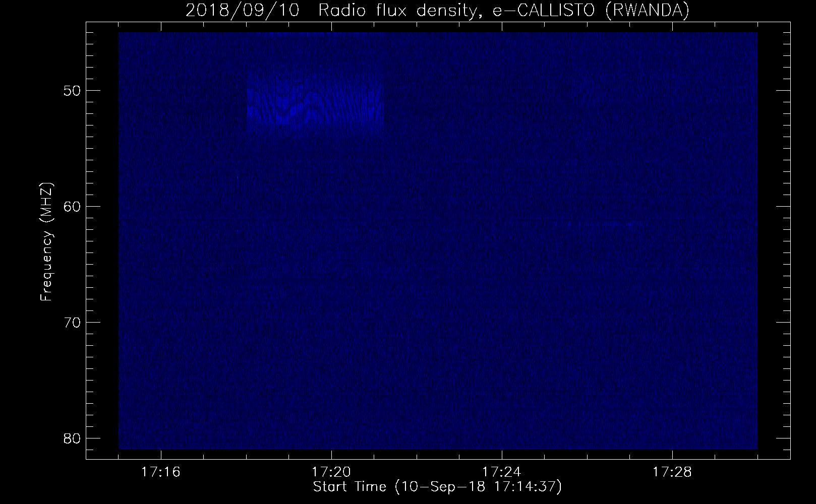This screenshot has height=504, width=816.
Task: Click the plot title 'Radio flux density, e-CALLISTO (RWANDA)'
Action: 503,10
